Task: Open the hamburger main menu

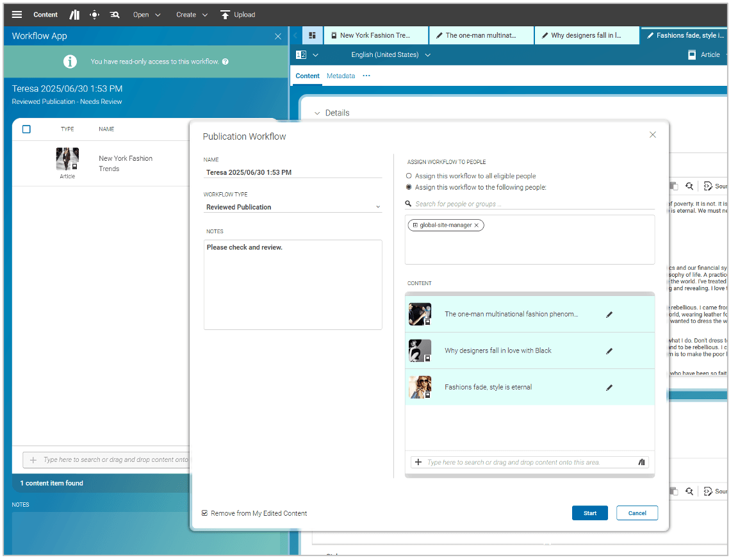Action: point(17,15)
